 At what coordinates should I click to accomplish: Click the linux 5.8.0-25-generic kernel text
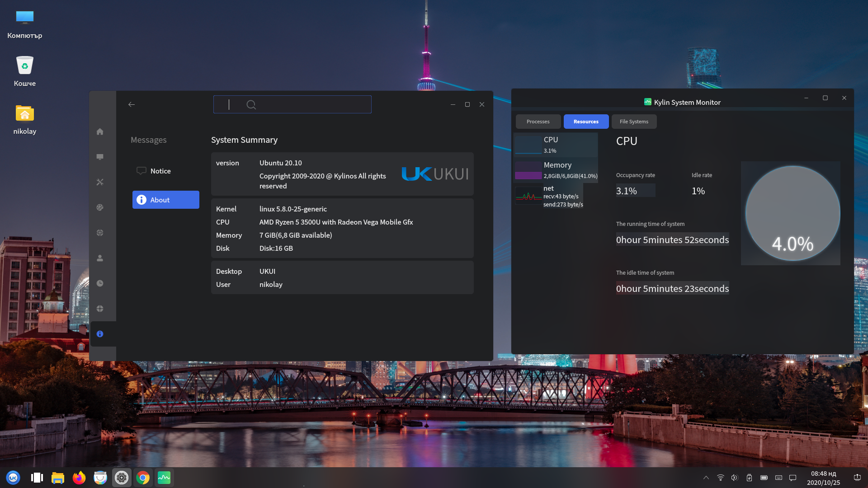pyautogui.click(x=293, y=209)
